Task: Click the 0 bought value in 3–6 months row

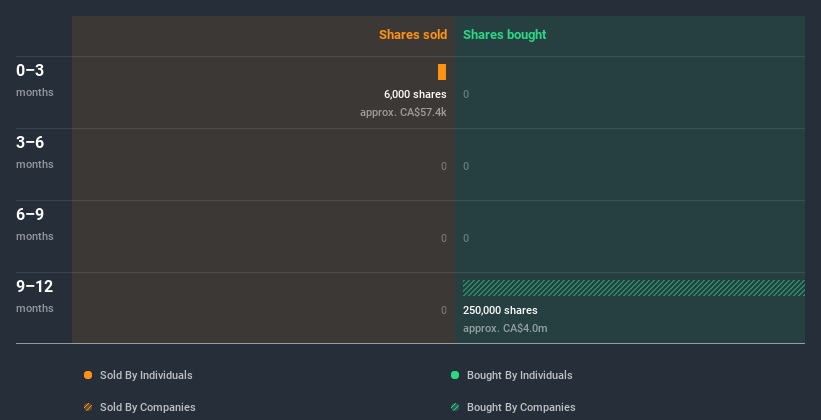Action: coord(466,167)
